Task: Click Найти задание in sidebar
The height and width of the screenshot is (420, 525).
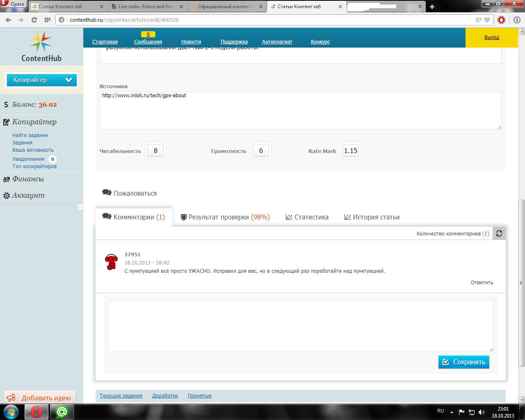Action: (x=30, y=135)
